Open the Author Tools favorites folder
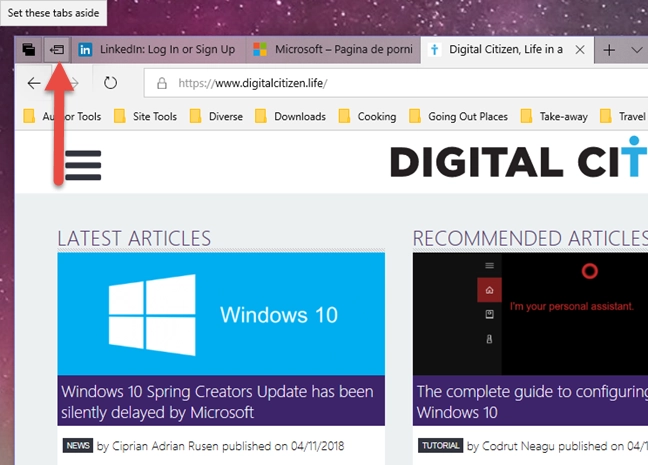This screenshot has height=465, width=648. [62, 117]
